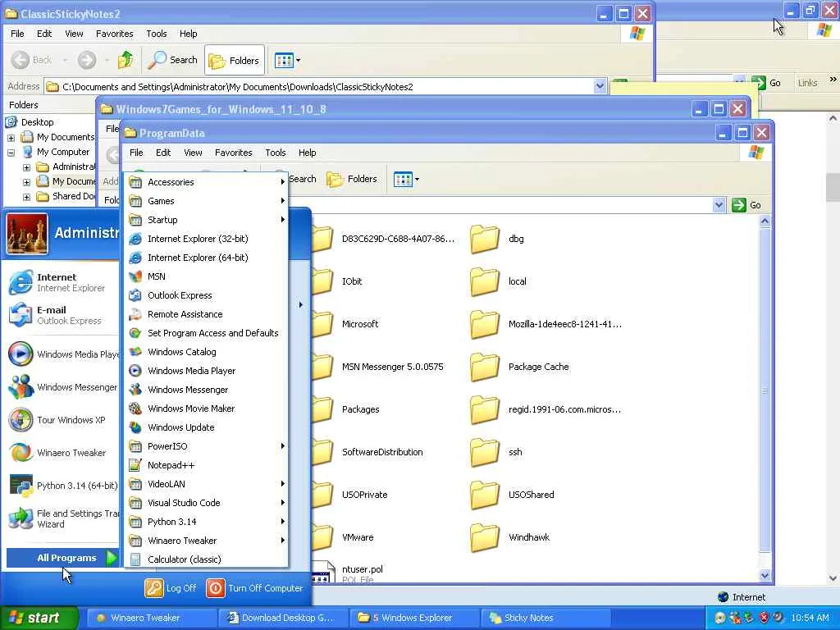This screenshot has width=840, height=630.
Task: Toggle Folders button in ClassicStickyNotes2 toolbar
Action: point(234,60)
